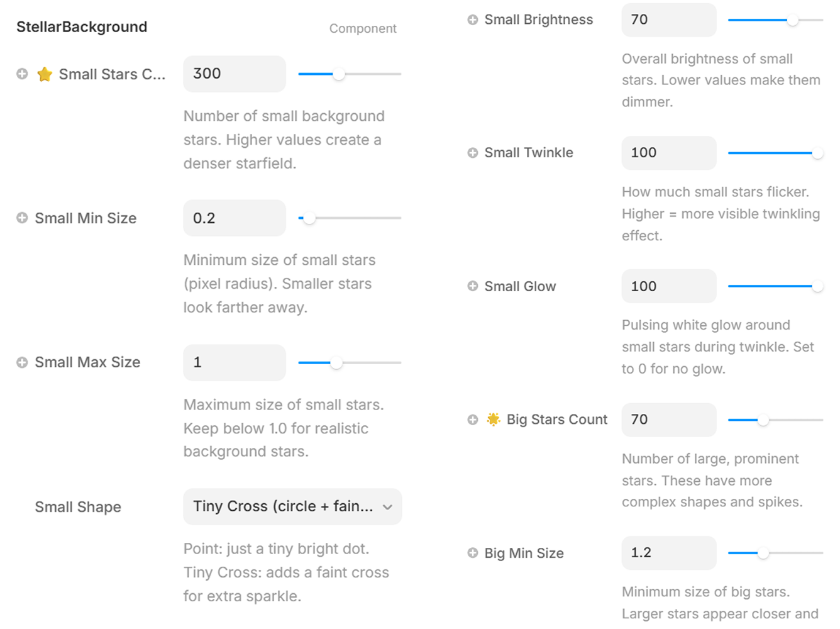Click plus icon beside Small Brightness
The image size is (840, 629).
[x=473, y=19]
